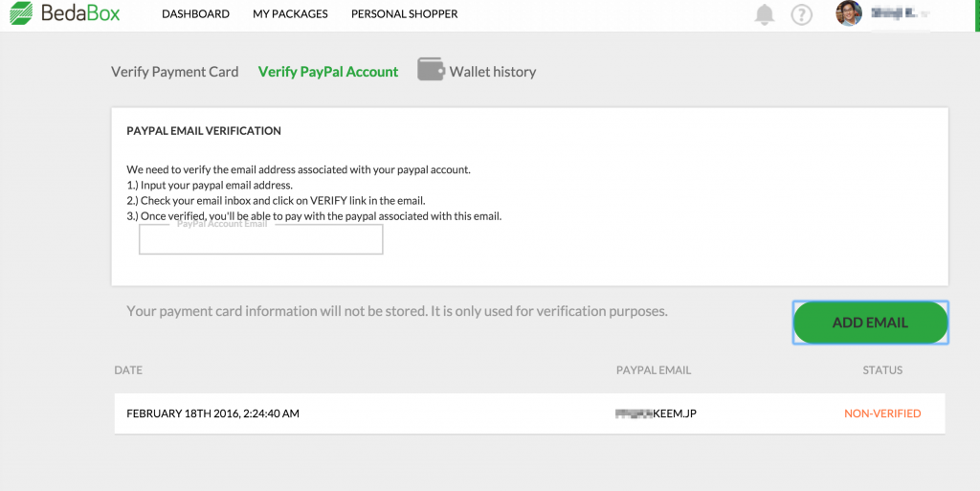Go to the Dashboard menu
This screenshot has width=980, height=491.
click(x=195, y=14)
